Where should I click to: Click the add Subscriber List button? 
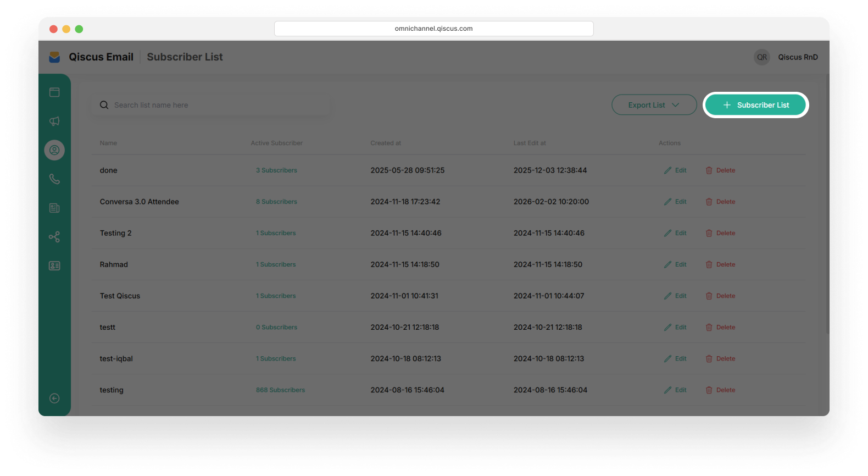tap(755, 105)
